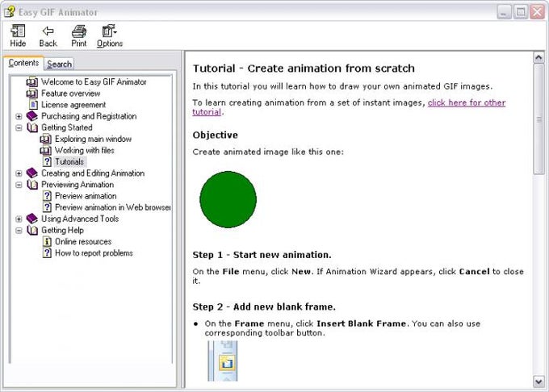Expand Purchasing and Registration node

[19, 116]
